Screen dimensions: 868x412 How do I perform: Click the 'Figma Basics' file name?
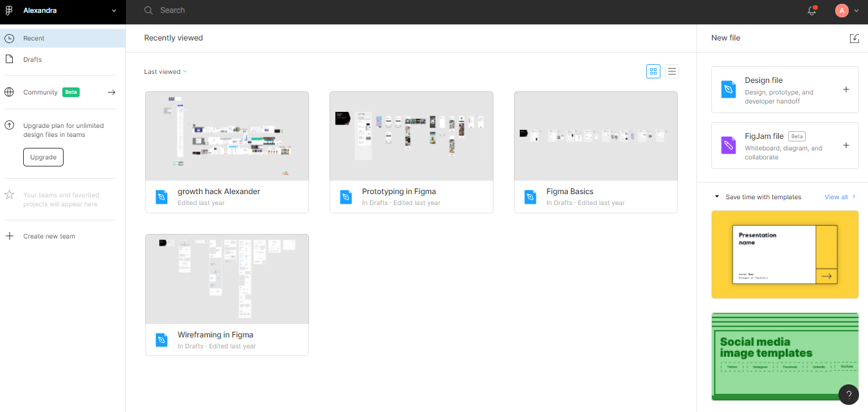click(x=570, y=192)
